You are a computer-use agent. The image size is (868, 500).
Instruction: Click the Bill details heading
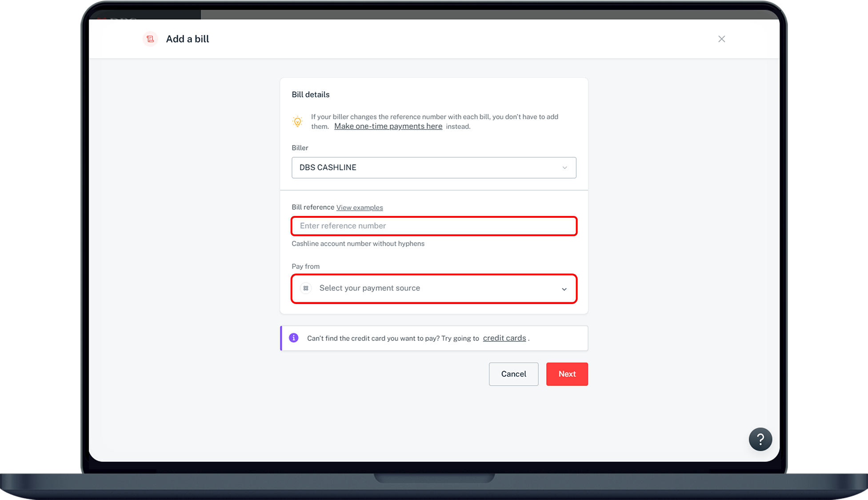coord(310,94)
